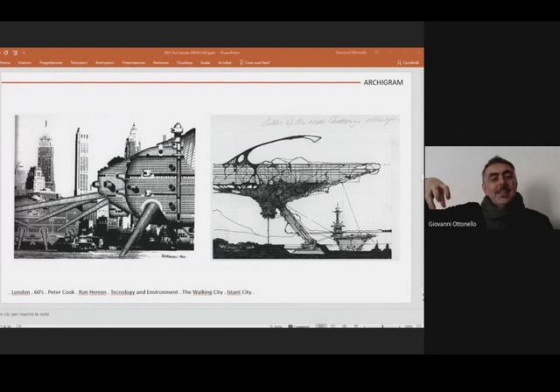
Task: Open the Transizioni ribbon tab
Action: tap(79, 63)
